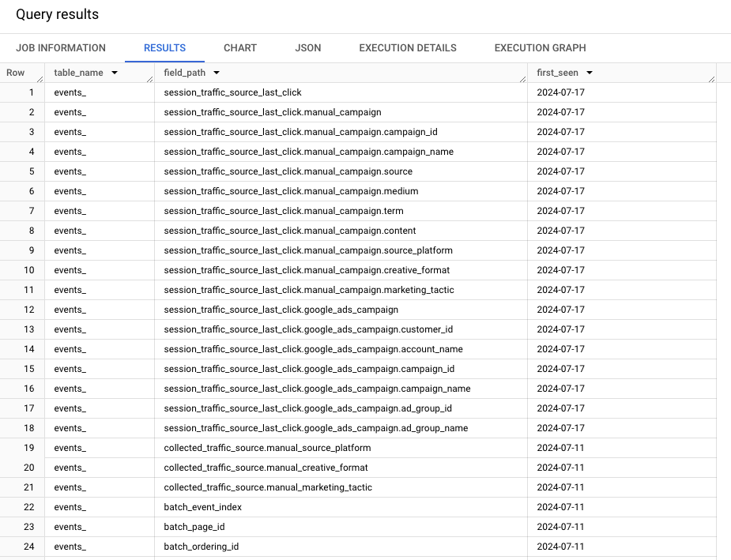The image size is (731, 560).
Task: Select the RESULTS tab
Action: pos(164,47)
